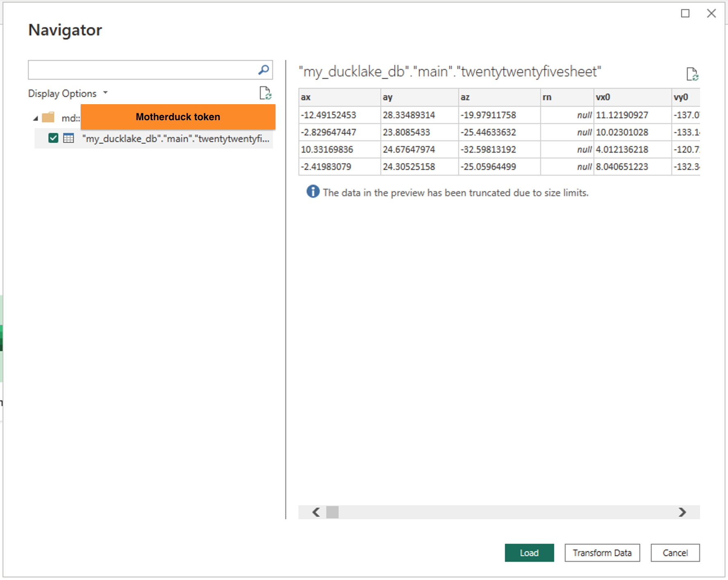Click the left chevron on the horizontal scrollbar
Screen dimensions: 728x580
pyautogui.click(x=315, y=512)
